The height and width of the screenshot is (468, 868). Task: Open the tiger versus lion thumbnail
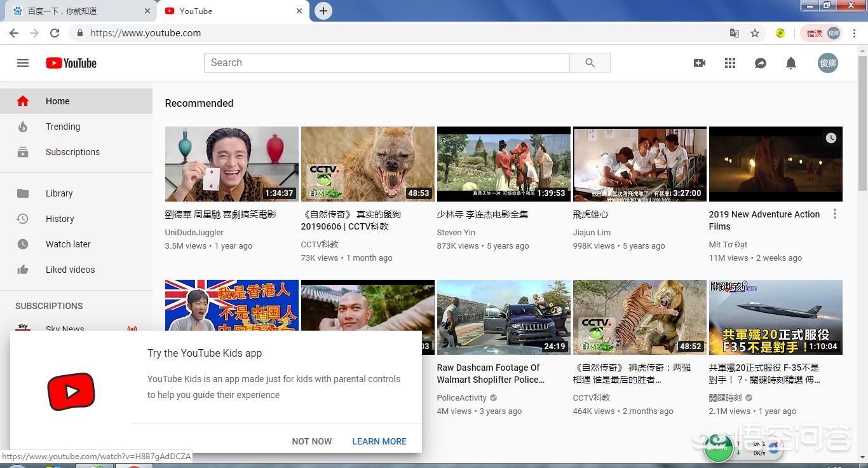640,317
